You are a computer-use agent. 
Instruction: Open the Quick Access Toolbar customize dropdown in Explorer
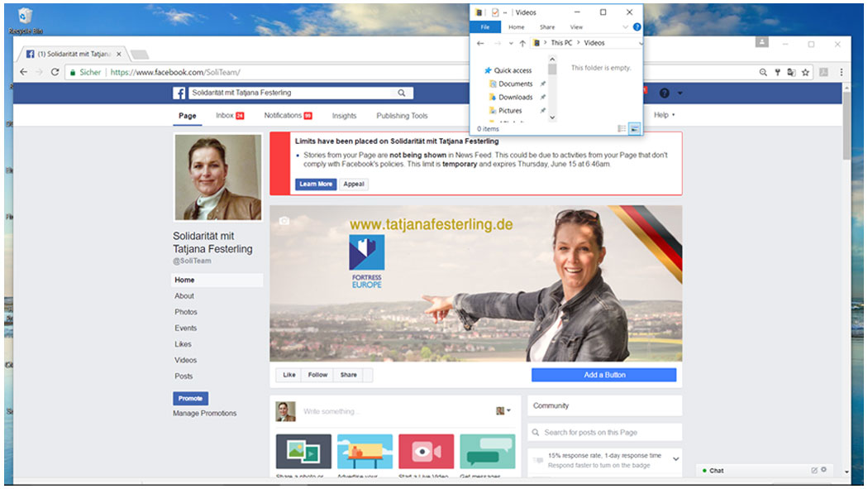[505, 12]
